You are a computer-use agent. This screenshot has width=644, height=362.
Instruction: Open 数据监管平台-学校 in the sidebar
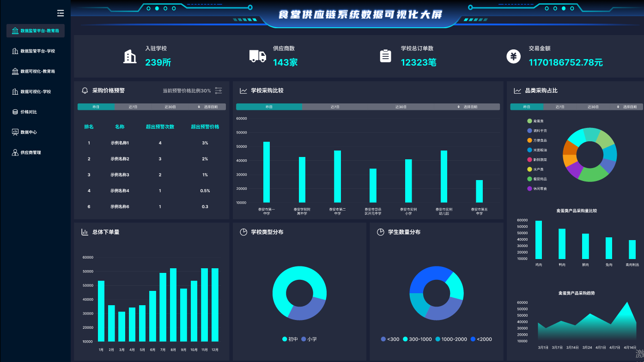[x=37, y=51]
